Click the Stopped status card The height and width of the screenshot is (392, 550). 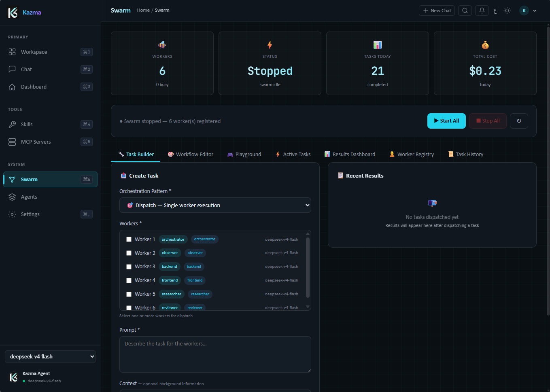[270, 64]
